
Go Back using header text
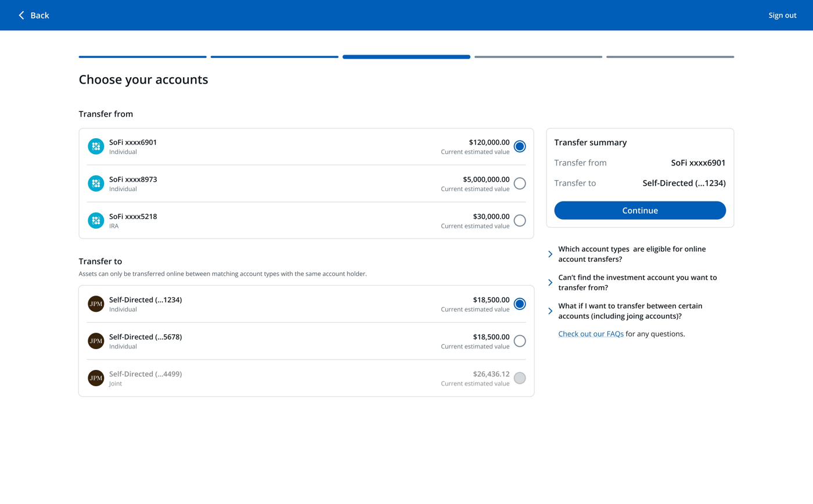39,15
